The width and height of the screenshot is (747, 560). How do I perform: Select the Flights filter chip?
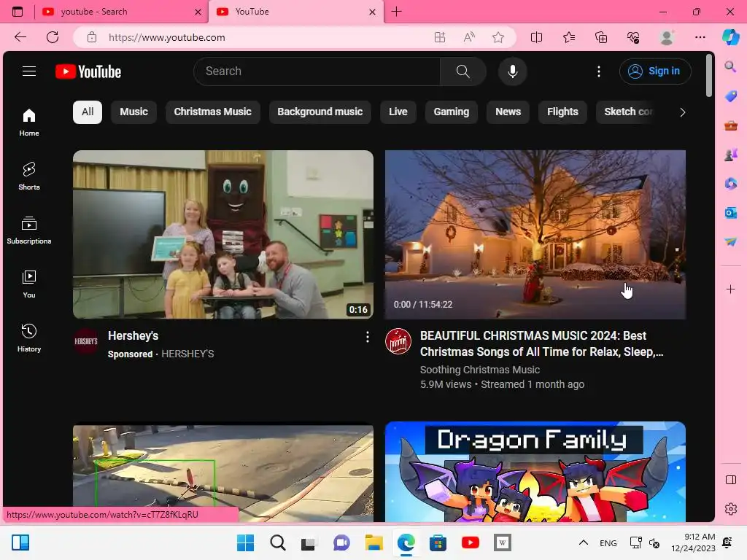pyautogui.click(x=562, y=112)
